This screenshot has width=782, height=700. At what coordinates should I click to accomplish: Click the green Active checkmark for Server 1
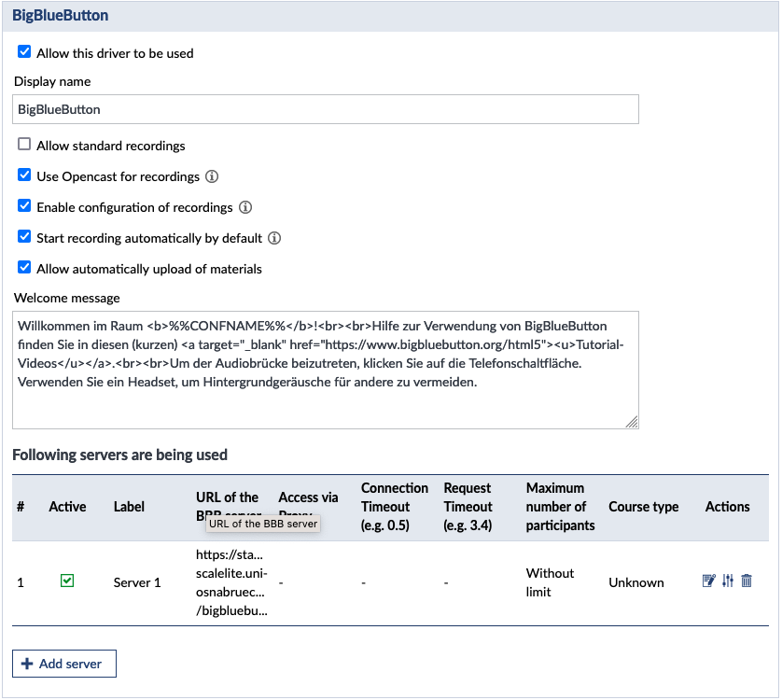coord(67,581)
